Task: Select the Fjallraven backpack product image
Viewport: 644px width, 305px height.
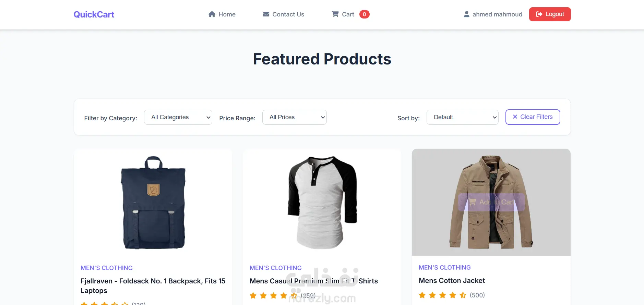Action: (x=153, y=202)
